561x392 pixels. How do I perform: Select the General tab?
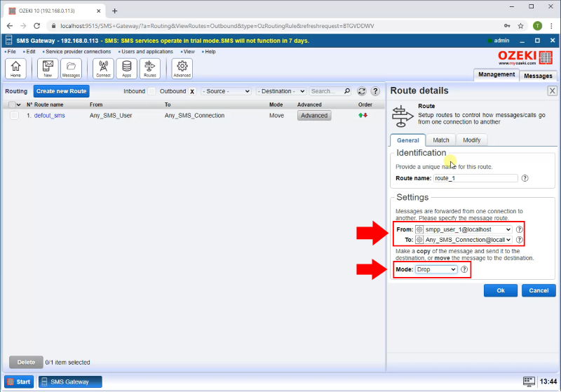click(x=407, y=140)
